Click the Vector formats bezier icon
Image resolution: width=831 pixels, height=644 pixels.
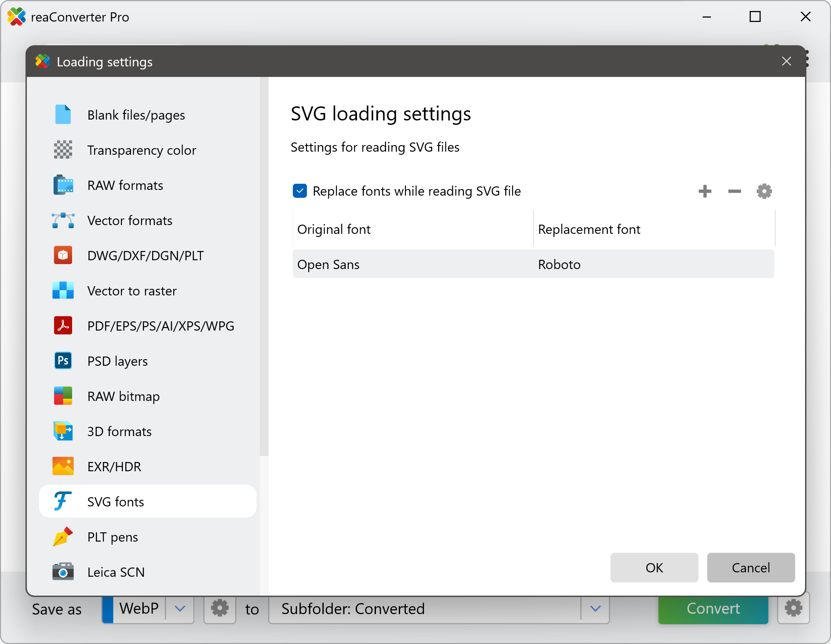[63, 220]
